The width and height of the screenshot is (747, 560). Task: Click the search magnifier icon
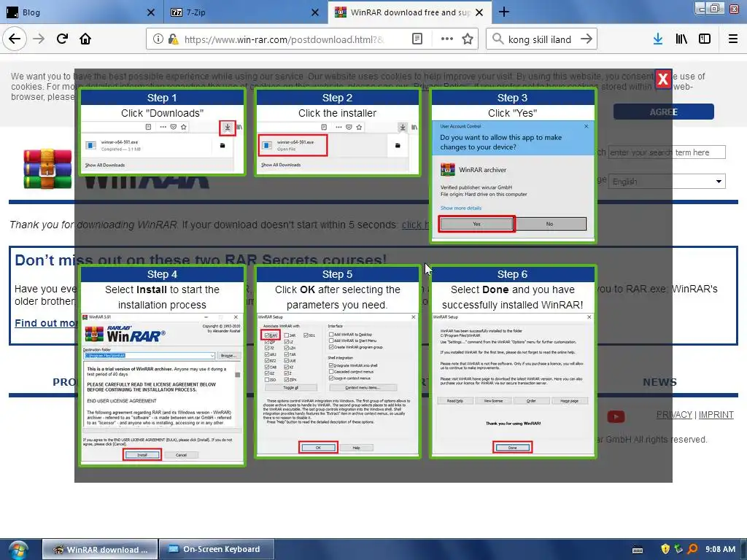point(498,39)
